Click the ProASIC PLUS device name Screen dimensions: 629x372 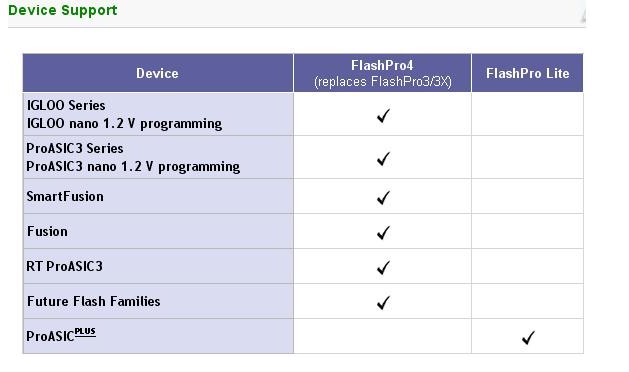61,335
